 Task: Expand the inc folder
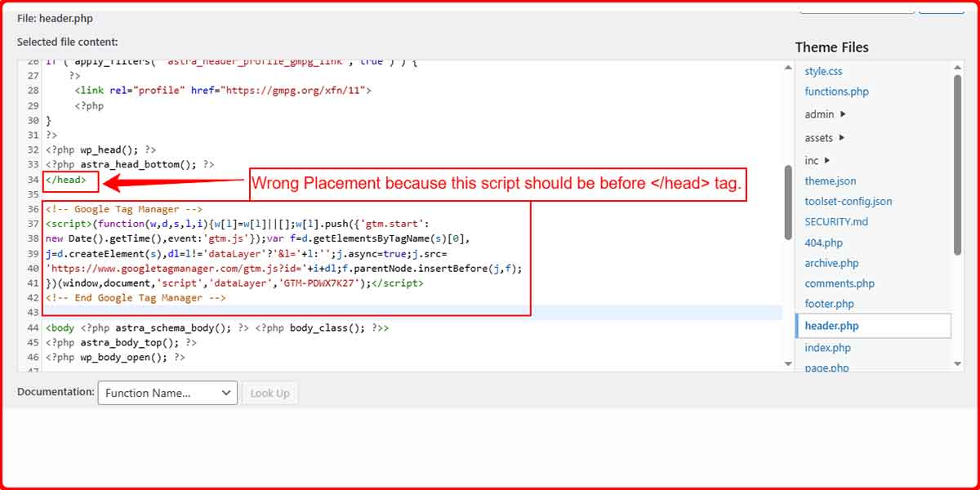(817, 161)
